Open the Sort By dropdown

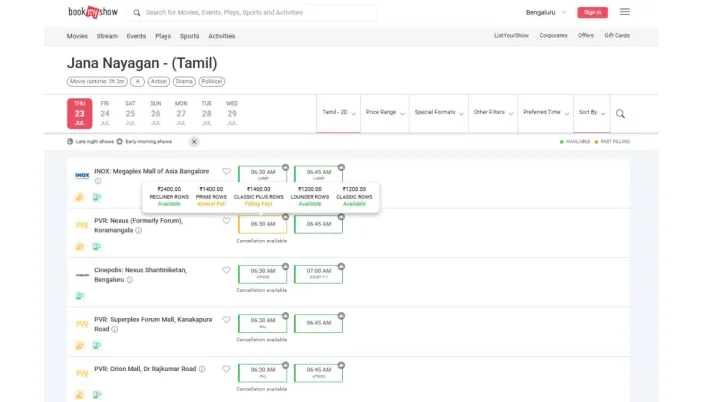[592, 113]
